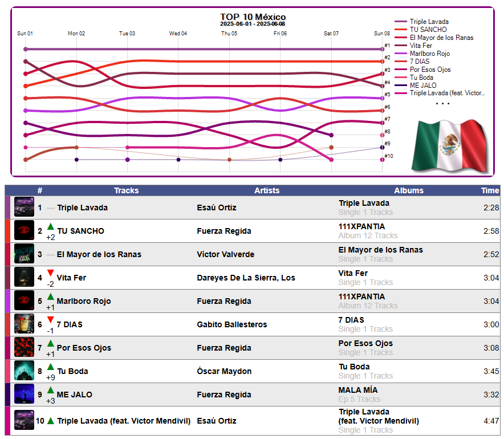Viewport: 504px width, 439px height.
Task: Click the red down arrow beside Vita Fer
Action: [51, 273]
